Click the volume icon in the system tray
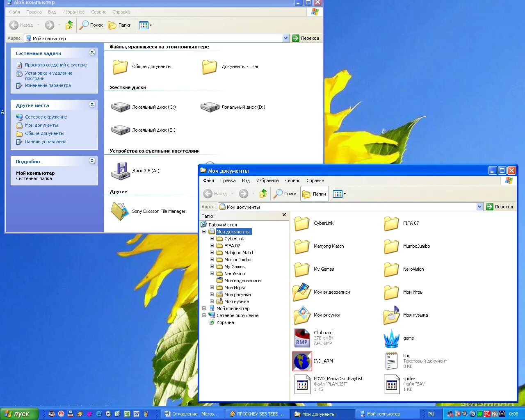This screenshot has width=525, height=420. (464, 414)
